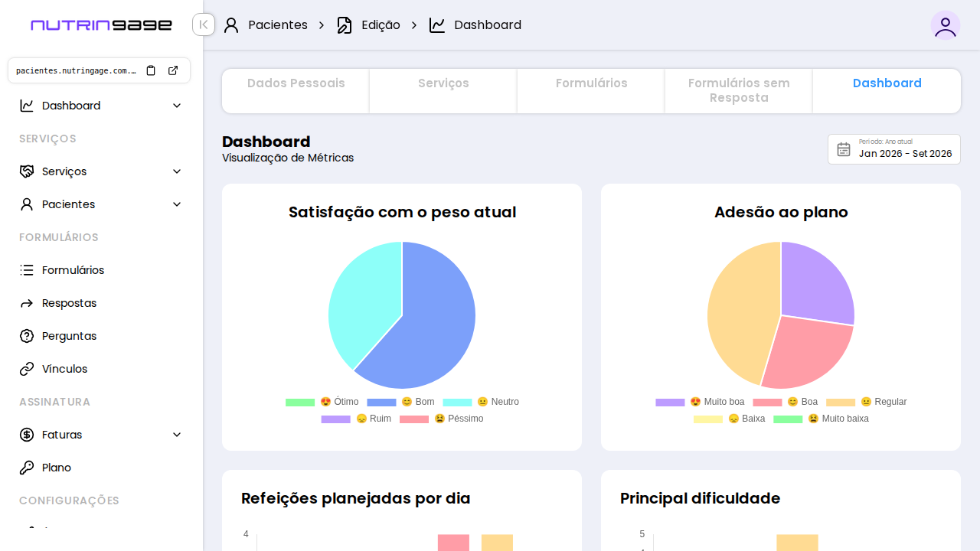
Task: Expand the Faturas sidebar menu
Action: [x=177, y=435]
